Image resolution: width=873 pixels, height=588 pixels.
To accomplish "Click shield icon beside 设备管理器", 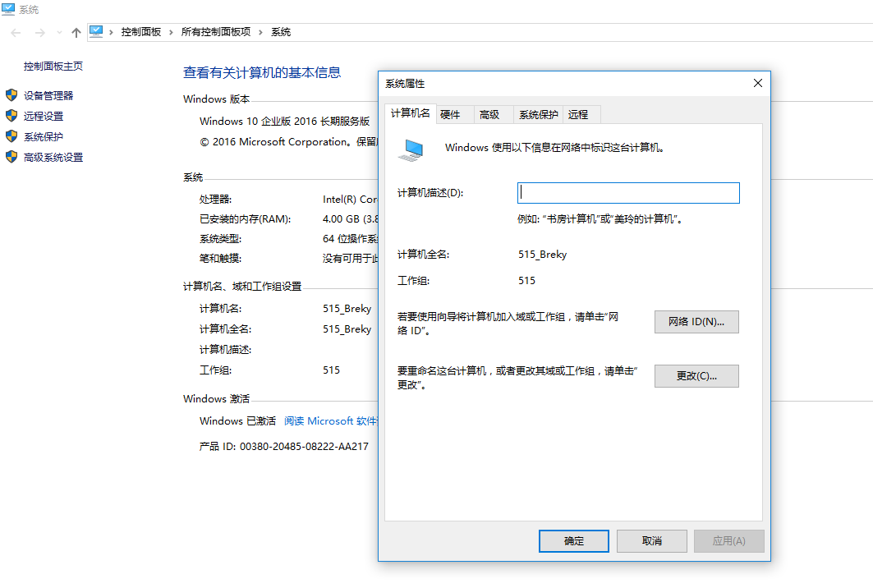I will 11,95.
